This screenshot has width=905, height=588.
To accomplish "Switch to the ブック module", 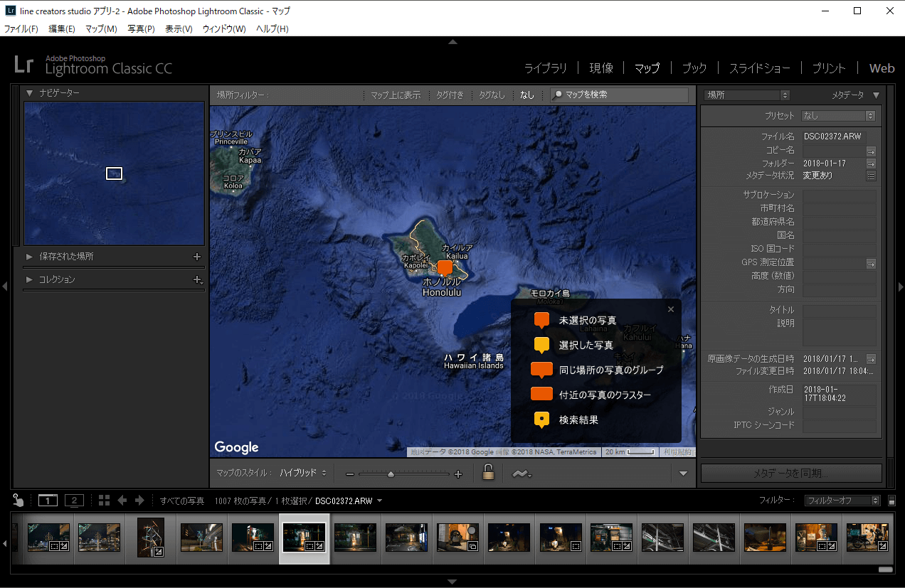I will (x=694, y=68).
